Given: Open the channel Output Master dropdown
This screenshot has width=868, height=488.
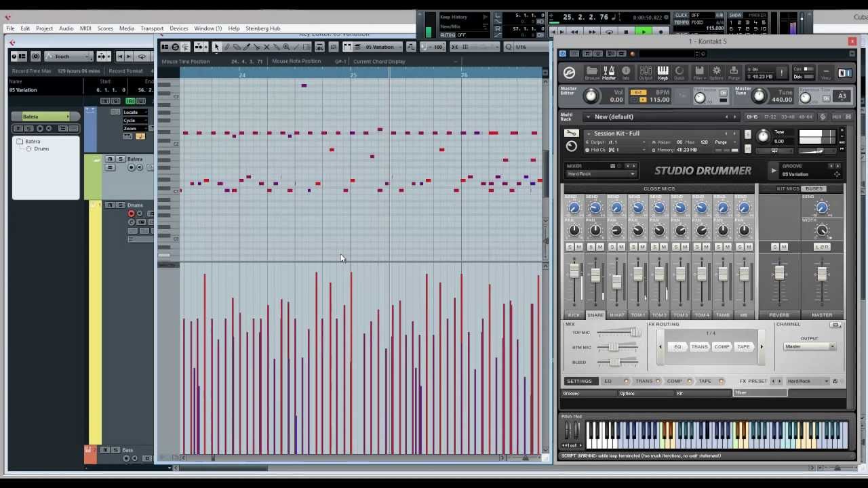Looking at the screenshot, I should 810,347.
